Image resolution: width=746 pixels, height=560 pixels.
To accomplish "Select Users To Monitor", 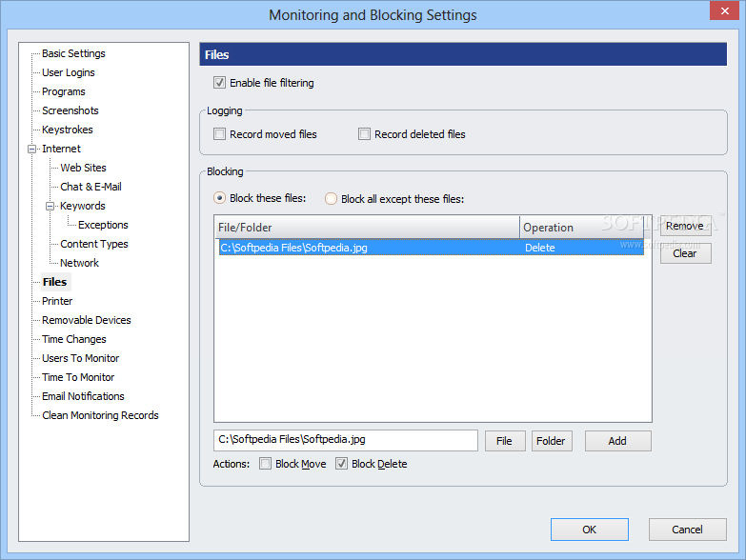I will click(80, 358).
